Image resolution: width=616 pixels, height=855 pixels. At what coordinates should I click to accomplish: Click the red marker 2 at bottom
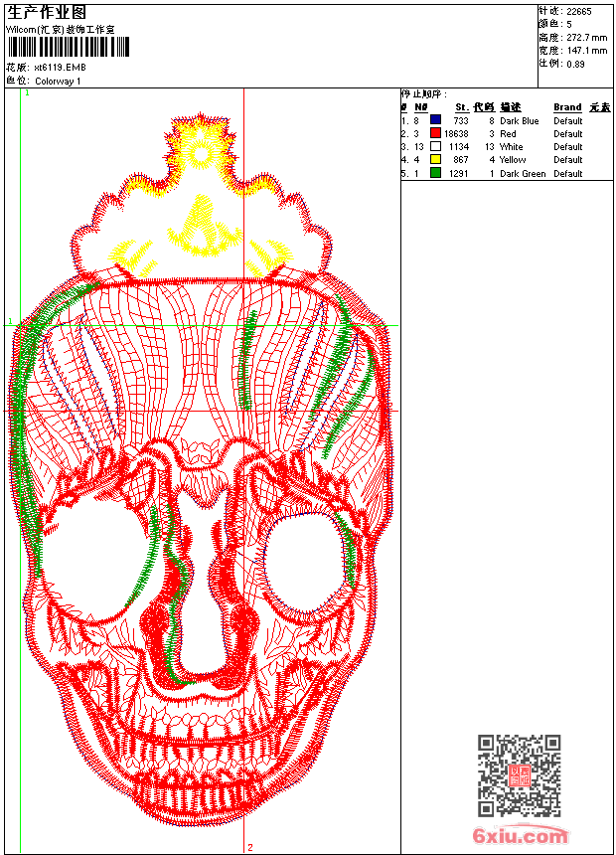pyautogui.click(x=249, y=847)
